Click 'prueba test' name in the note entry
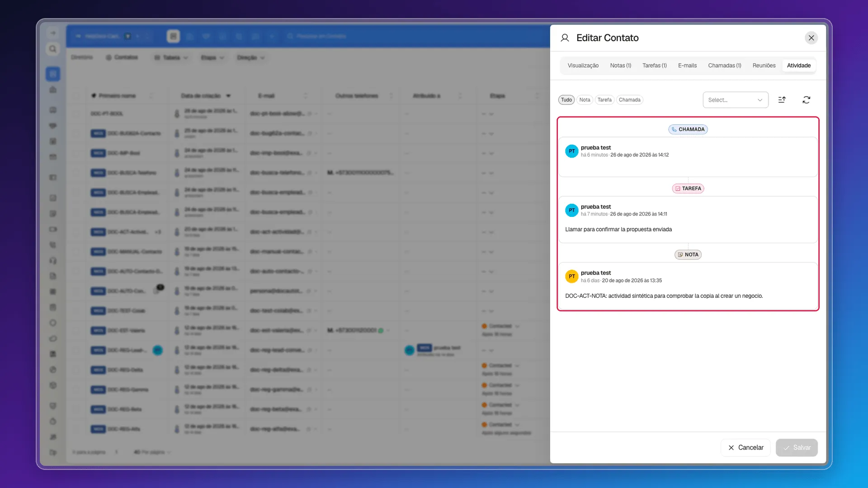The width and height of the screenshot is (868, 488). [595, 273]
